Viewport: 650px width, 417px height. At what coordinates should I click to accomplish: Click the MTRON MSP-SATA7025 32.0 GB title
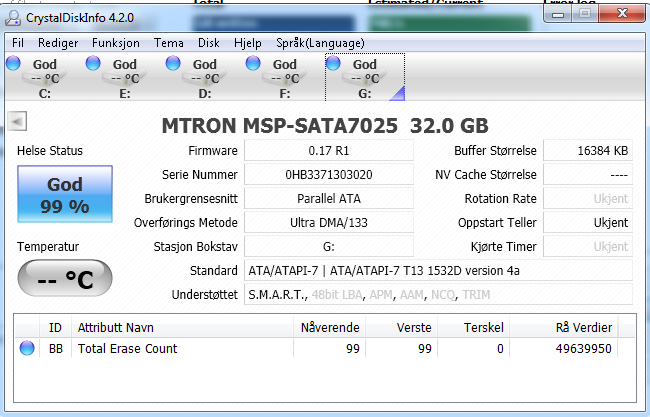point(325,126)
